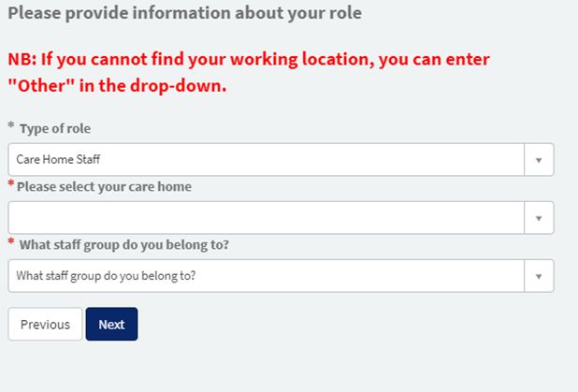Focus the care home input field
Viewport: 578px width, 392px height.
(267, 218)
